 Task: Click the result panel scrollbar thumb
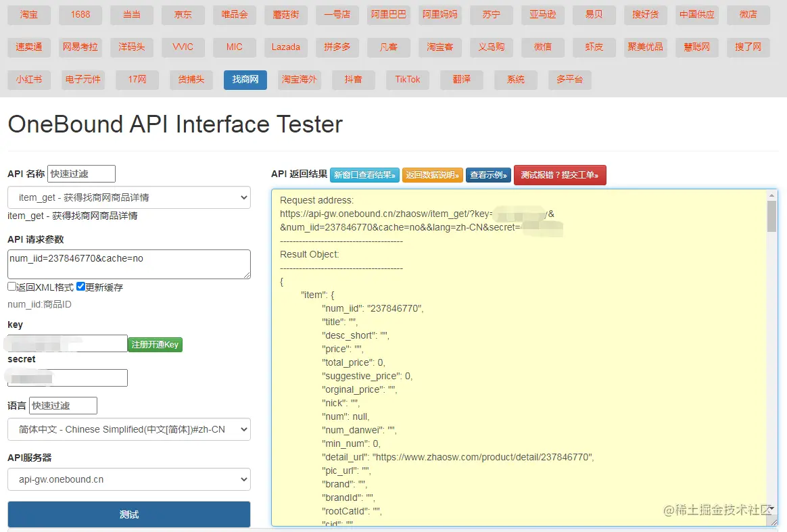tap(772, 216)
